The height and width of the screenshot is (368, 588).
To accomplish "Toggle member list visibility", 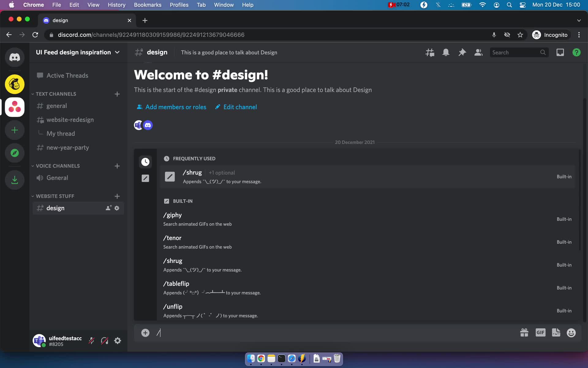I will 478,52.
